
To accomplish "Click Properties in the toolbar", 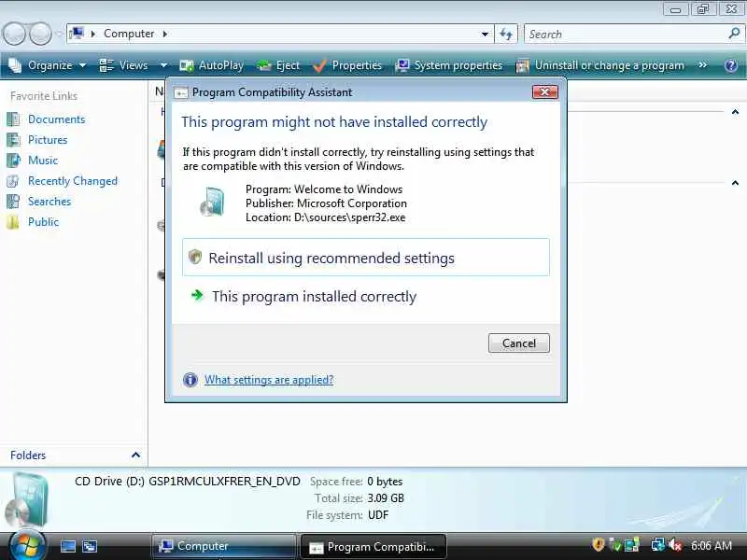I will tap(347, 65).
